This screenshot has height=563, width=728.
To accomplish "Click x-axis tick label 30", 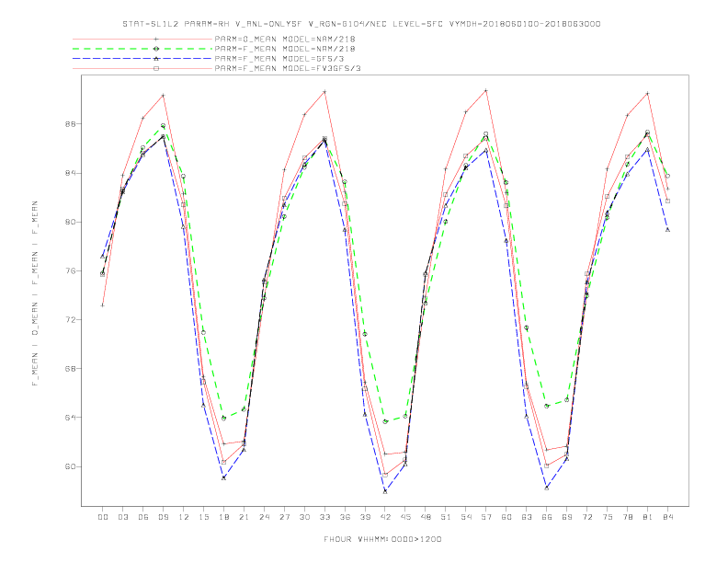I will click(304, 517).
